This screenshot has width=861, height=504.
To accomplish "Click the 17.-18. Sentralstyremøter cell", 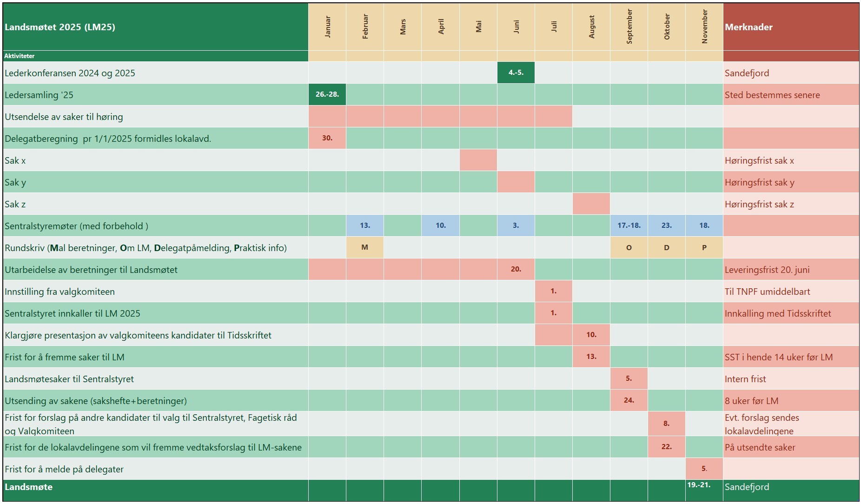I will click(x=629, y=225).
